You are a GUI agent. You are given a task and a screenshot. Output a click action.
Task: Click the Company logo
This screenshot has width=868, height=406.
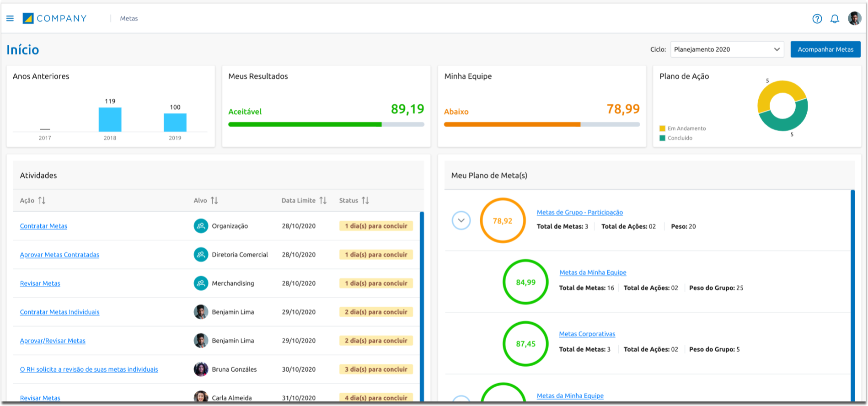click(x=54, y=18)
